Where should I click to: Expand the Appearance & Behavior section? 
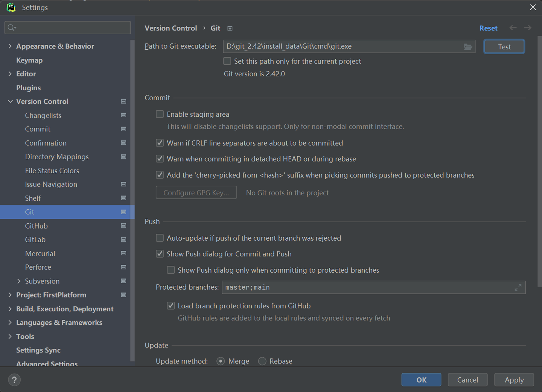pyautogui.click(x=10, y=46)
